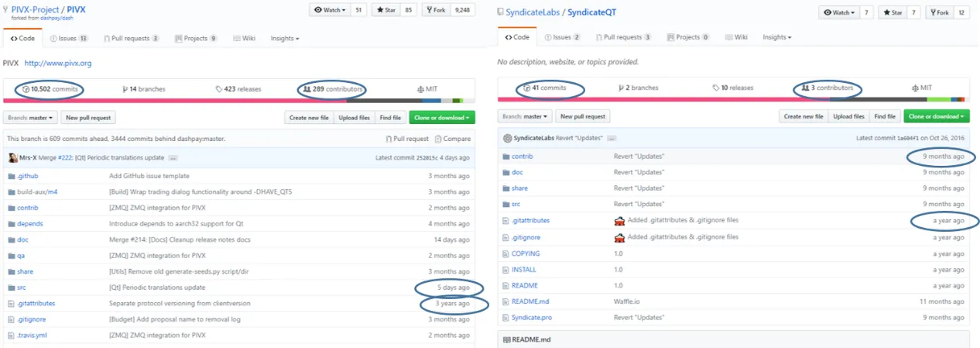This screenshot has width=980, height=348.
Task: Open the .github folder in PIVX
Action: coord(27,176)
